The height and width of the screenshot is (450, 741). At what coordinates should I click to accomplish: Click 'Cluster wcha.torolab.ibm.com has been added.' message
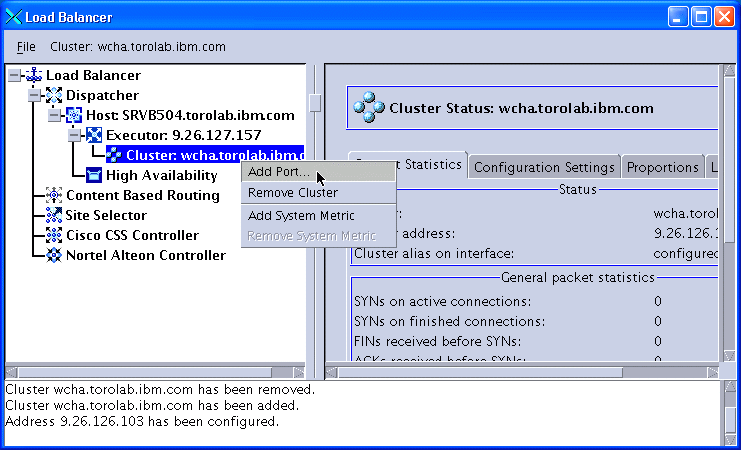click(x=152, y=406)
